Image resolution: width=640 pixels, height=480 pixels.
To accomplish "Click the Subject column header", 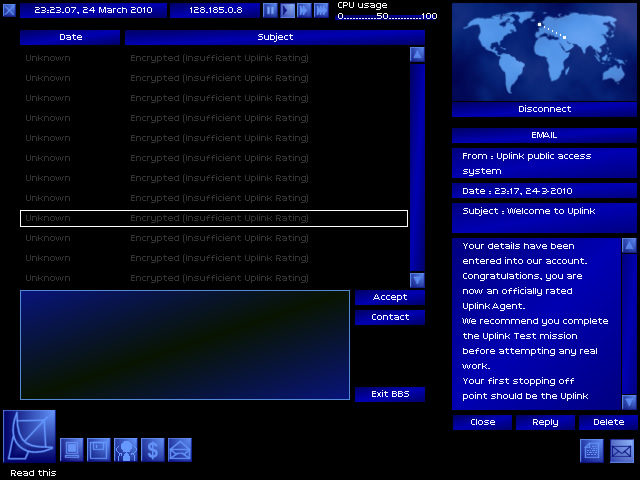I will click(275, 37).
